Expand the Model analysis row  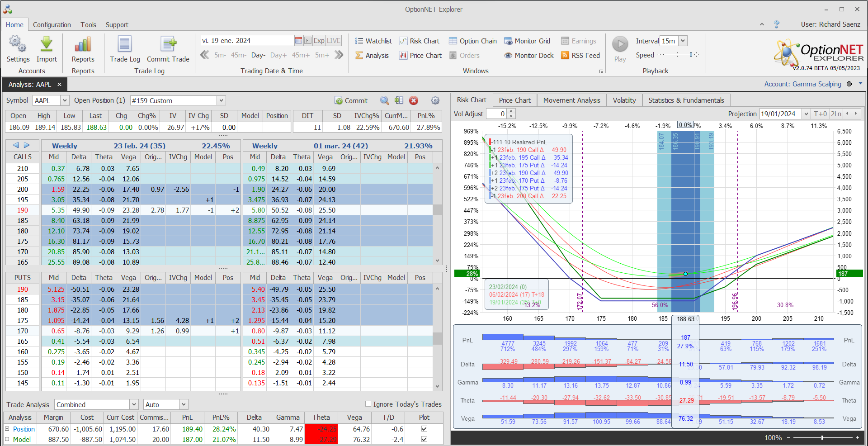click(7, 439)
